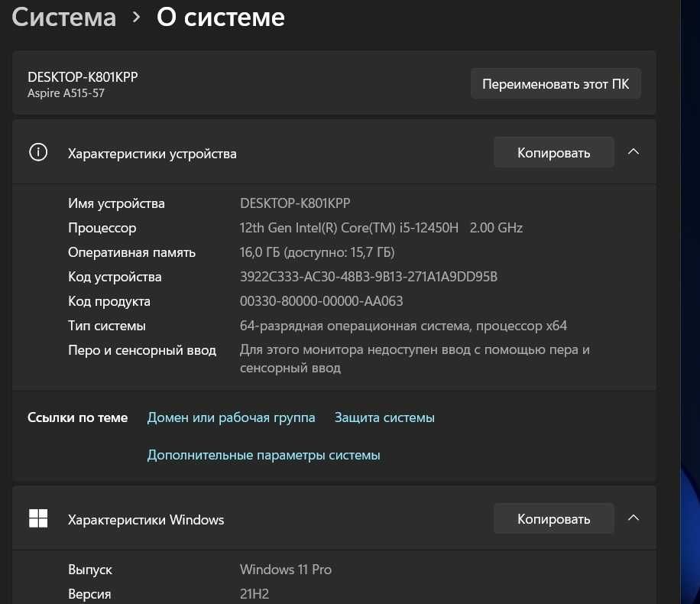Screen dimensions: 700x604
Task: Open the Домен или рабочая группа link
Action: coord(232,417)
